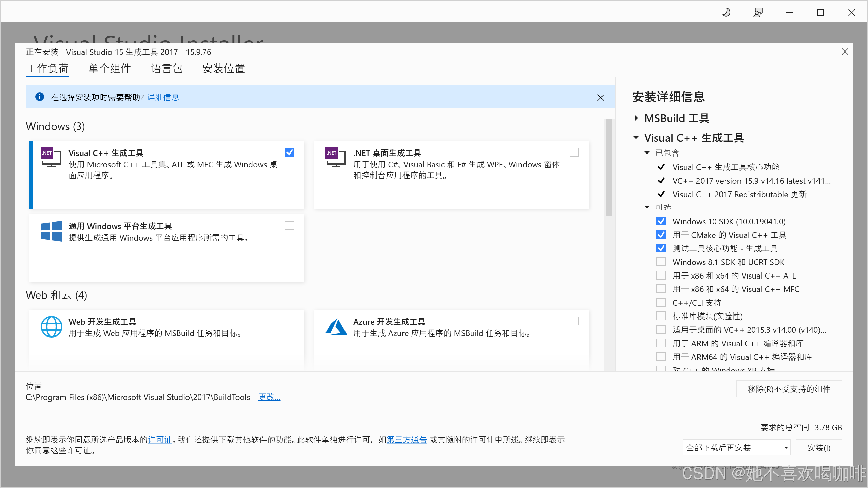Click the .NET desktop build tools icon

pos(335,157)
